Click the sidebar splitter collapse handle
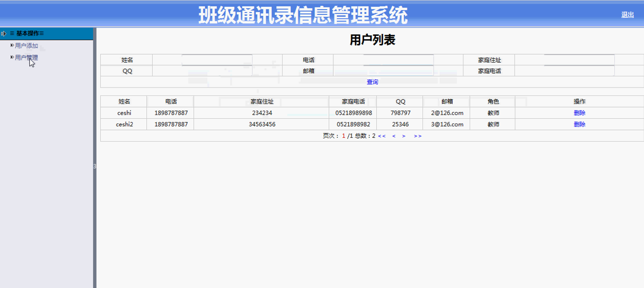Image resolution: width=644 pixels, height=288 pixels. 95,167
